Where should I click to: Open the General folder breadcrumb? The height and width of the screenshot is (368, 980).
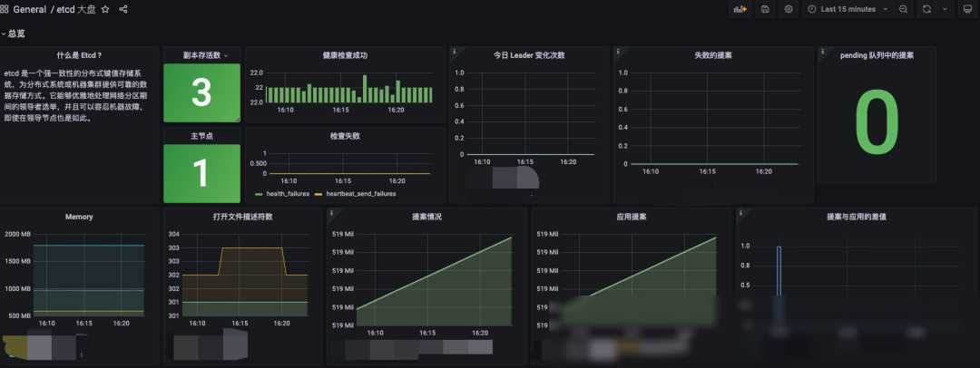click(29, 9)
